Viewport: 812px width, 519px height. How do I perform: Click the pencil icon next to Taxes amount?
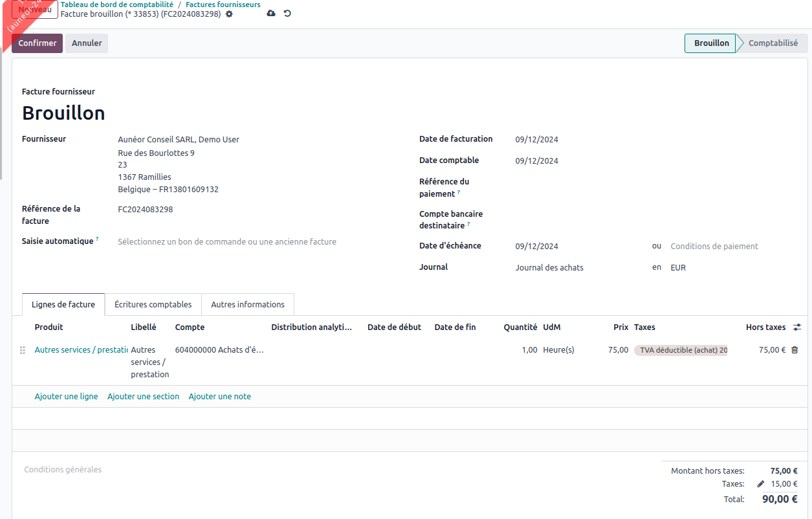760,484
